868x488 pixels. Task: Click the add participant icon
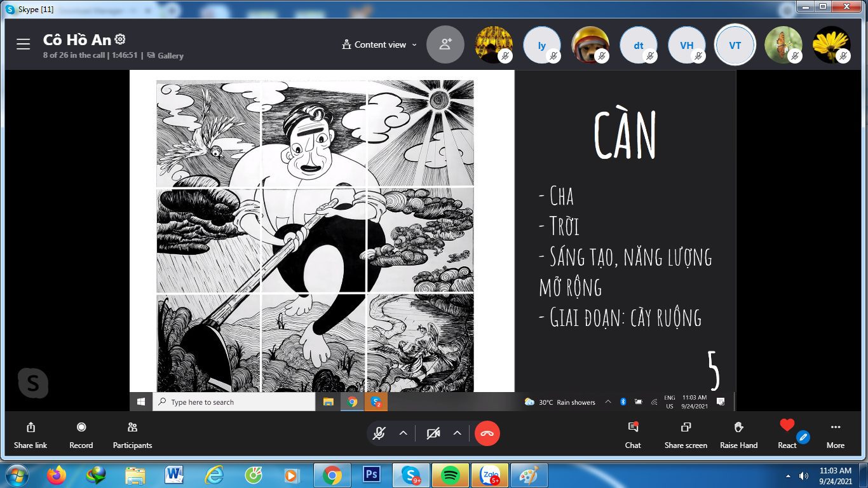[x=445, y=44]
